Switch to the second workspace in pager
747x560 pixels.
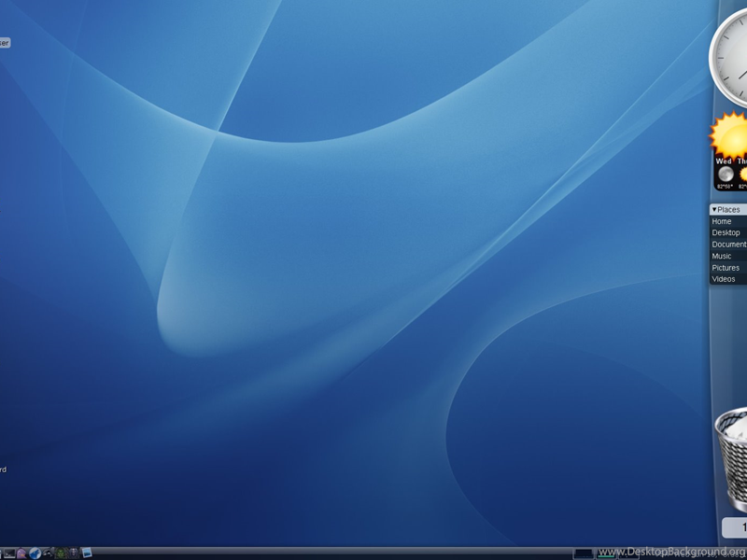(606, 553)
